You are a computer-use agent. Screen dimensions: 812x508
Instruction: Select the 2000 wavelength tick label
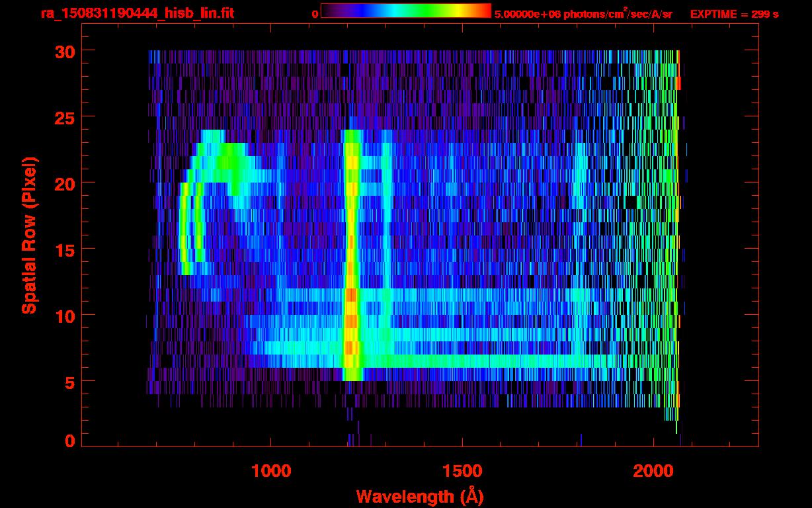point(653,470)
